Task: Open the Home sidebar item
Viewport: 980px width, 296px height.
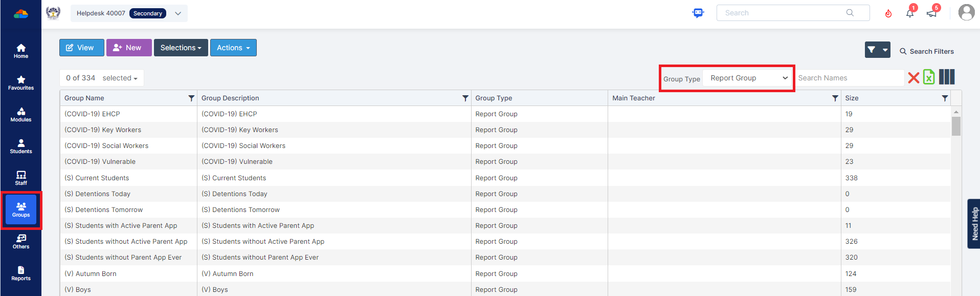Action: (21, 51)
